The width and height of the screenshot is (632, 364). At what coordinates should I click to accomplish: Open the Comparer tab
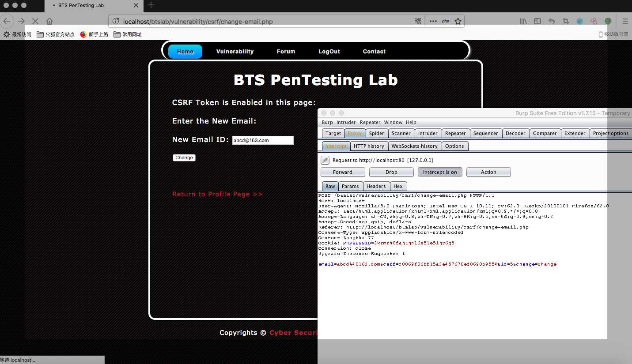tap(545, 133)
